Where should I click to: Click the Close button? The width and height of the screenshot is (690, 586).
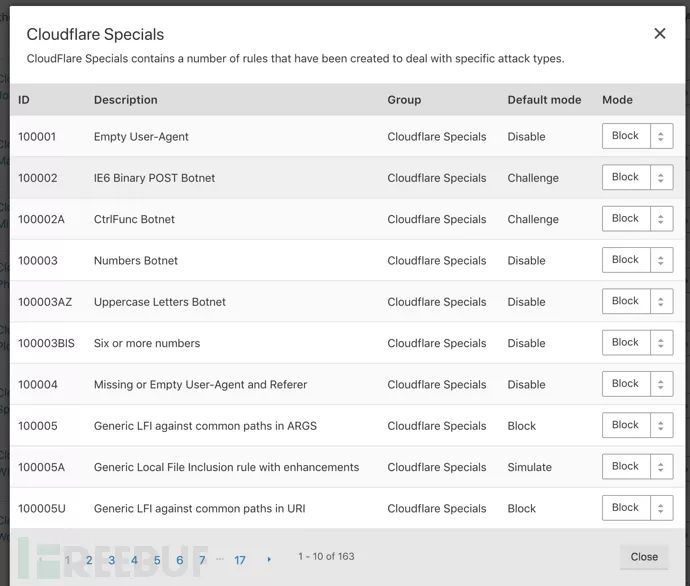644,557
